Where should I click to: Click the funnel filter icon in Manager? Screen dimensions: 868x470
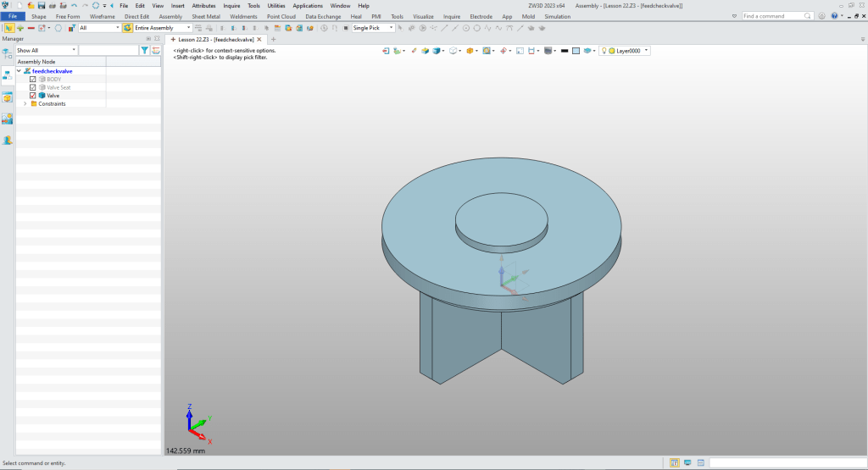(145, 51)
